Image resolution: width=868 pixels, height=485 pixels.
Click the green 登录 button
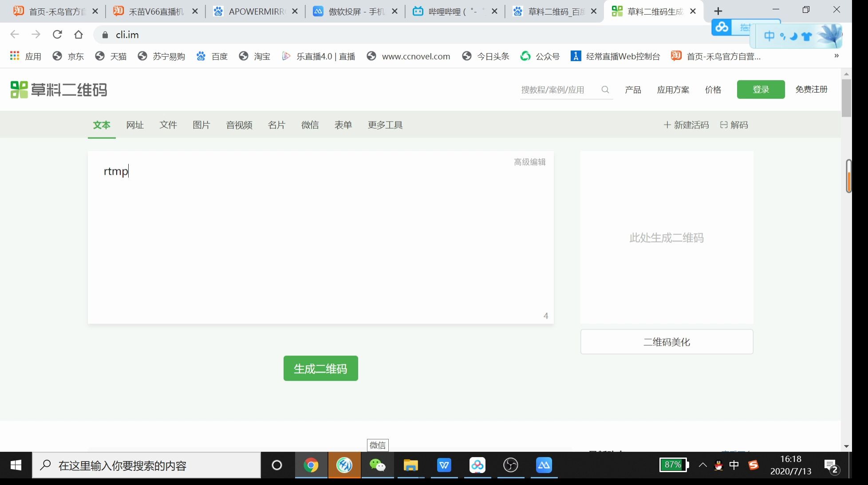761,90
